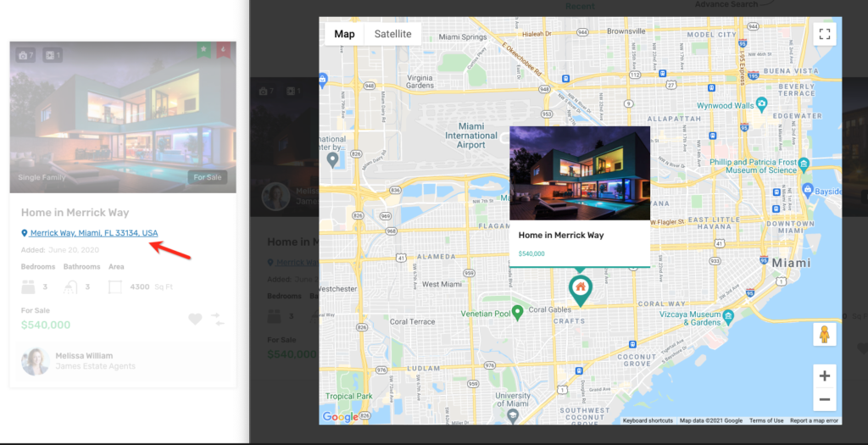Click the Google logo on map
This screenshot has height=445, width=868.
point(341,417)
